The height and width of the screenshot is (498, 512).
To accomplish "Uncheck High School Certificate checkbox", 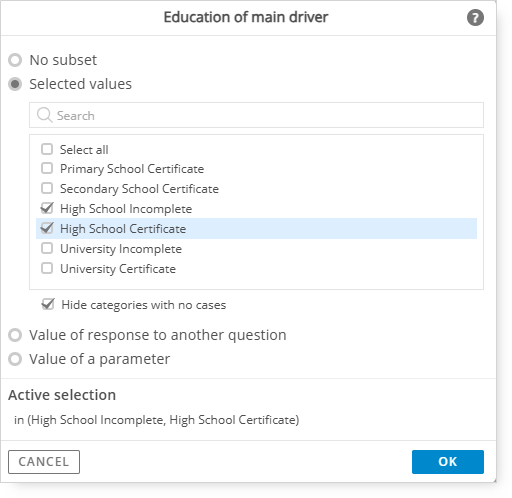I will click(x=47, y=228).
